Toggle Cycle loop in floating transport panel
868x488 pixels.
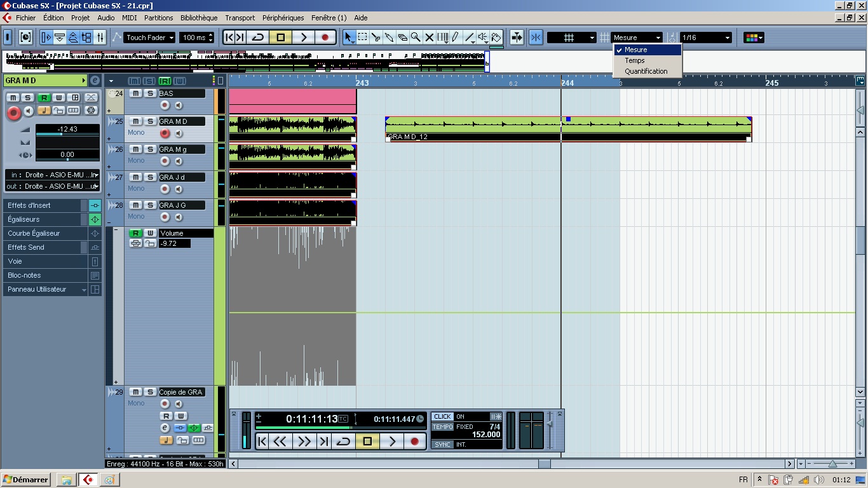[343, 441]
